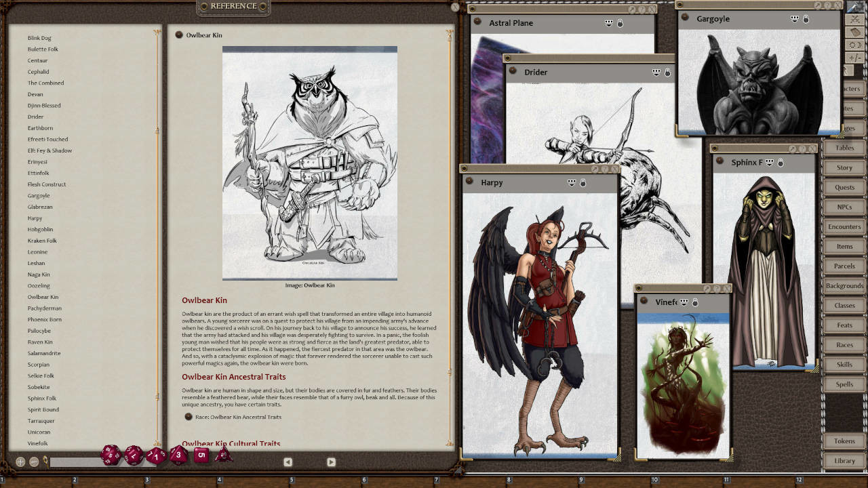868x488 pixels.
Task: Open the token bag from the top-right toolbar
Action: click(x=855, y=32)
